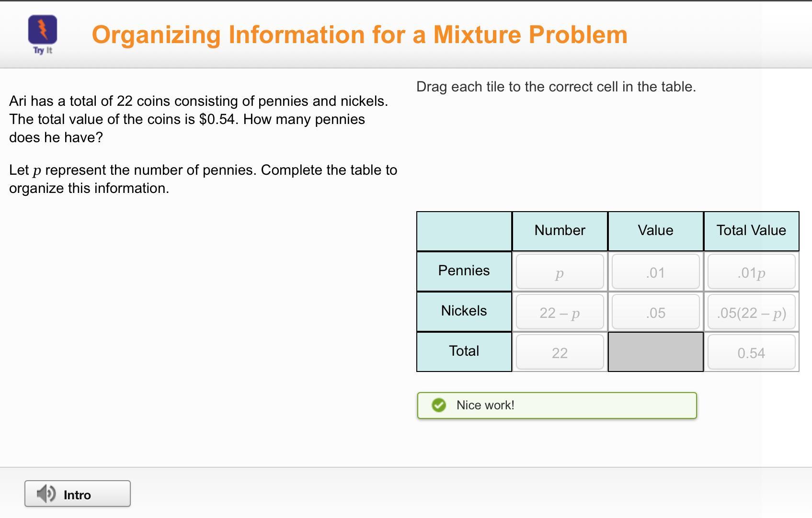The height and width of the screenshot is (518, 812).
Task: Click the speaker icon on Intro button
Action: (46, 494)
